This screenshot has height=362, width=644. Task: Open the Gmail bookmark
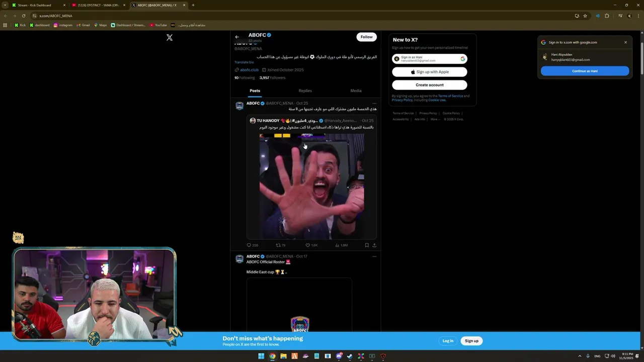tap(83, 25)
